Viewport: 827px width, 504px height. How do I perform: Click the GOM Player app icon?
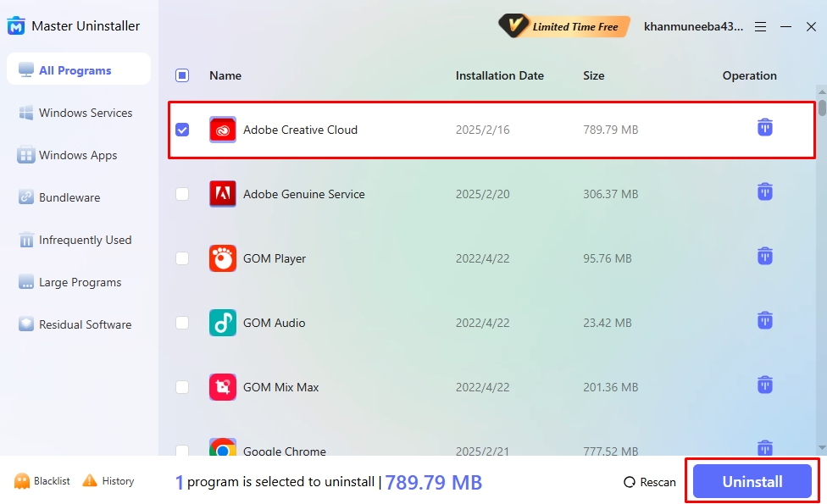(x=223, y=258)
